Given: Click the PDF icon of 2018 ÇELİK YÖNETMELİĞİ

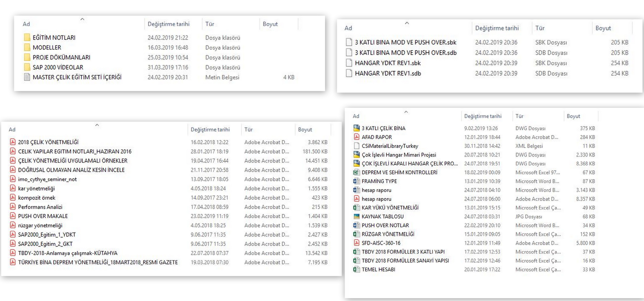Looking at the screenshot, I should (x=13, y=142).
